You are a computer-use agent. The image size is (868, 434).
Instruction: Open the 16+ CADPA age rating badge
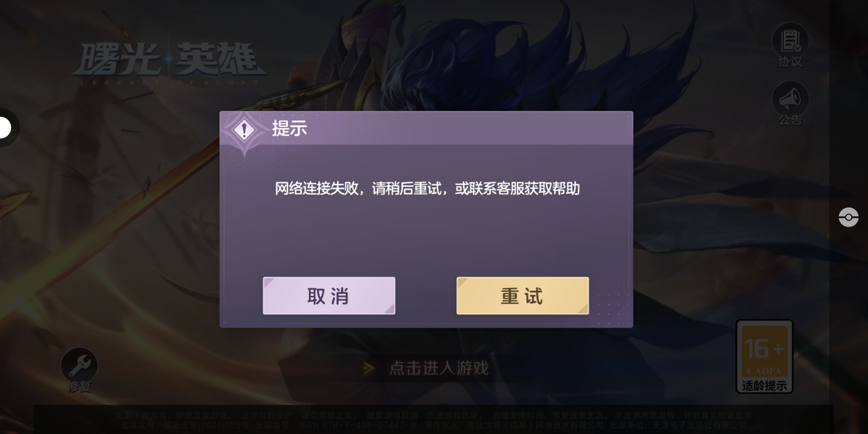pyautogui.click(x=764, y=356)
